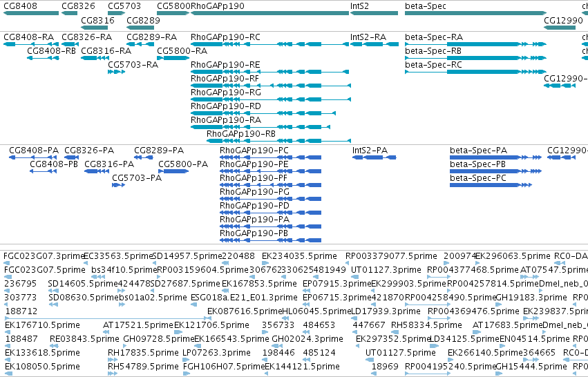Select EST RH58334.5prime
The image size is (588, 377).
395,332
